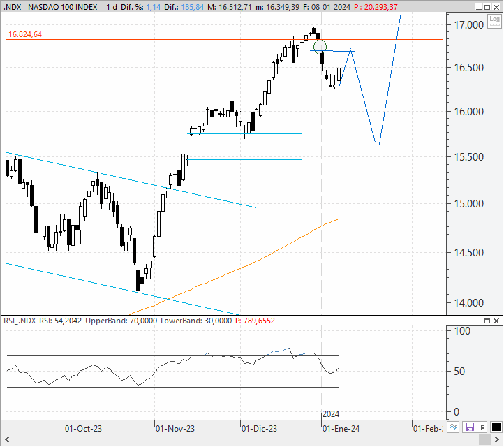Click the maximum value M: 16.512,71
The height and width of the screenshot is (447, 504).
click(x=230, y=7)
